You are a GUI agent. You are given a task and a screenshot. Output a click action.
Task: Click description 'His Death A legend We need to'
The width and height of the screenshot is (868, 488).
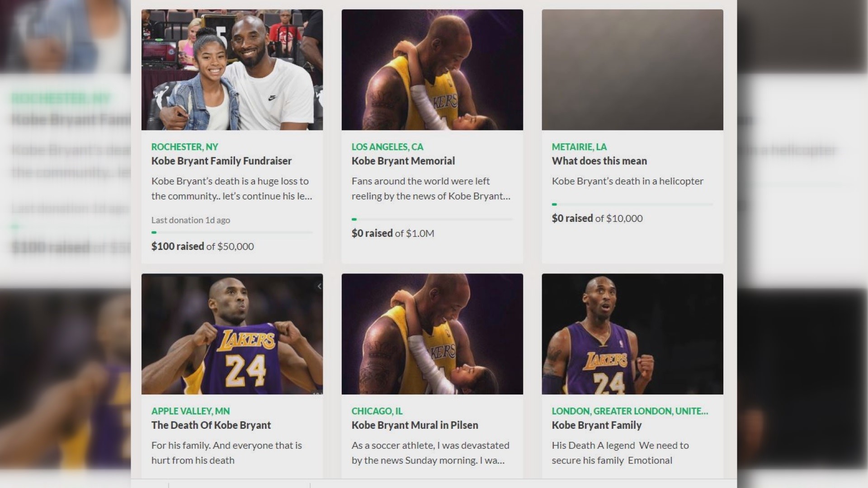620,453
